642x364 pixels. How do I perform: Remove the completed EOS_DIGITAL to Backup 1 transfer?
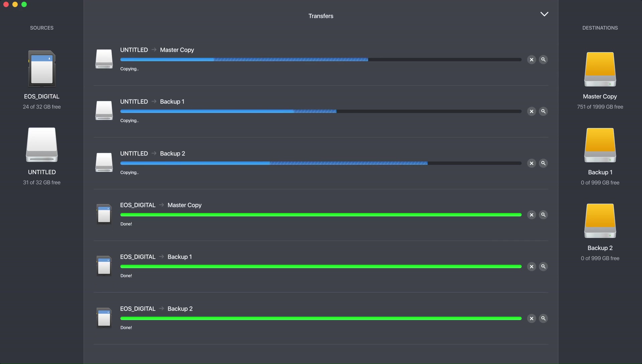[x=531, y=266]
